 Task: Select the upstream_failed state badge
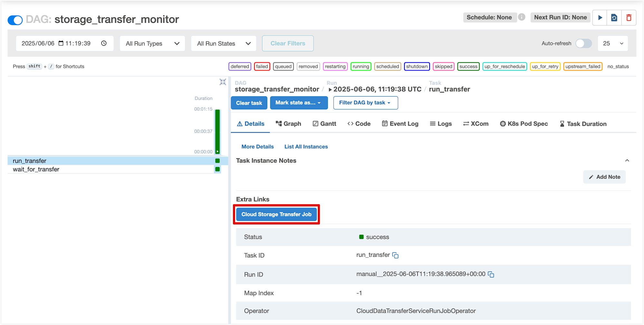pyautogui.click(x=583, y=67)
